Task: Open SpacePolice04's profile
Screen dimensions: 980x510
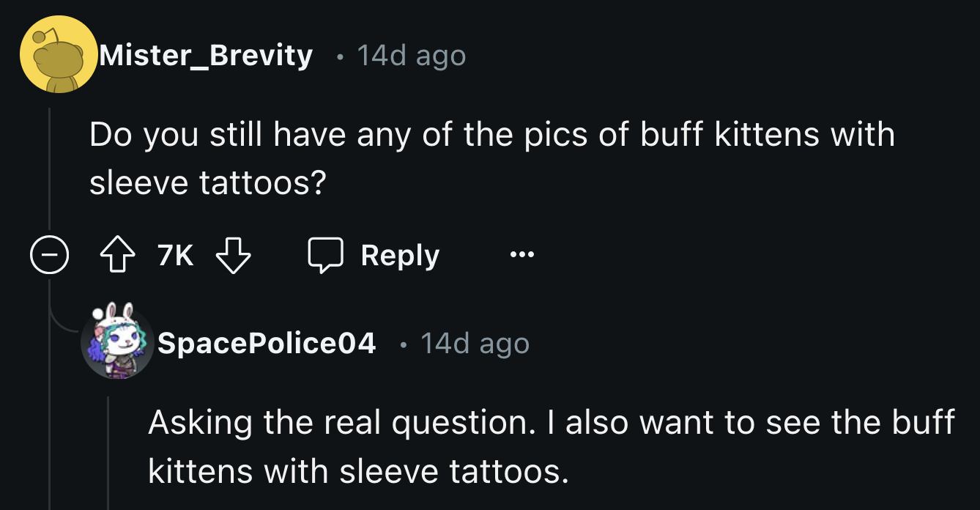Action: pyautogui.click(x=267, y=344)
